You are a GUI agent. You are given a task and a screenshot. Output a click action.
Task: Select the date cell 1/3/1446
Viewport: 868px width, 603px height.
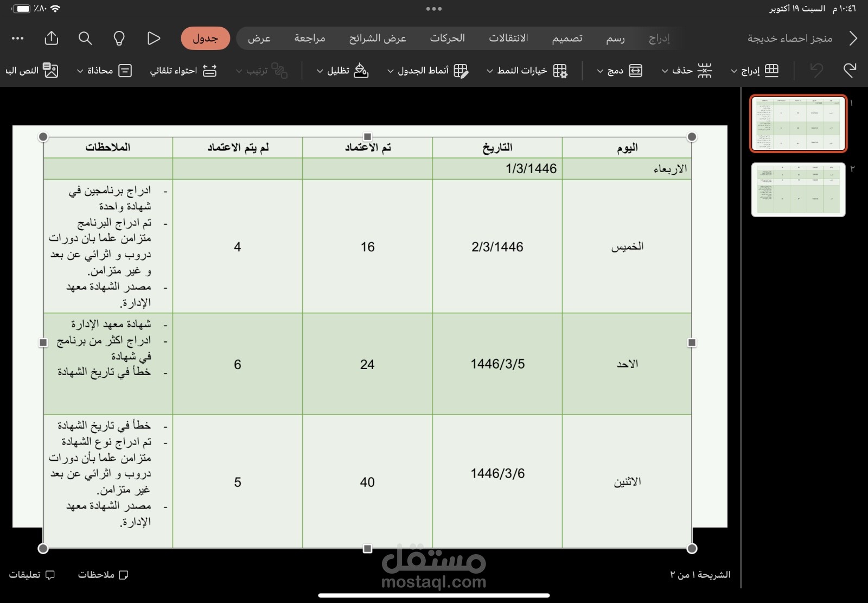[x=497, y=169]
